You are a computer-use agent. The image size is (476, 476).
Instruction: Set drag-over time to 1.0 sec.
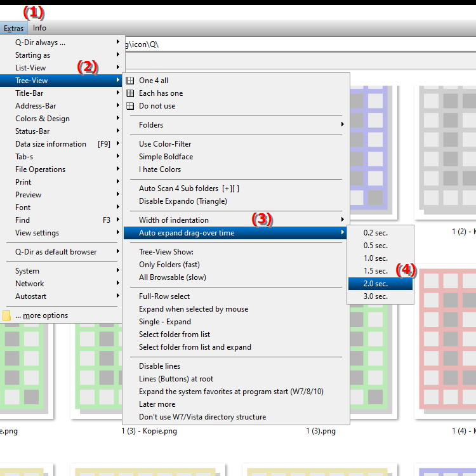pyautogui.click(x=380, y=259)
